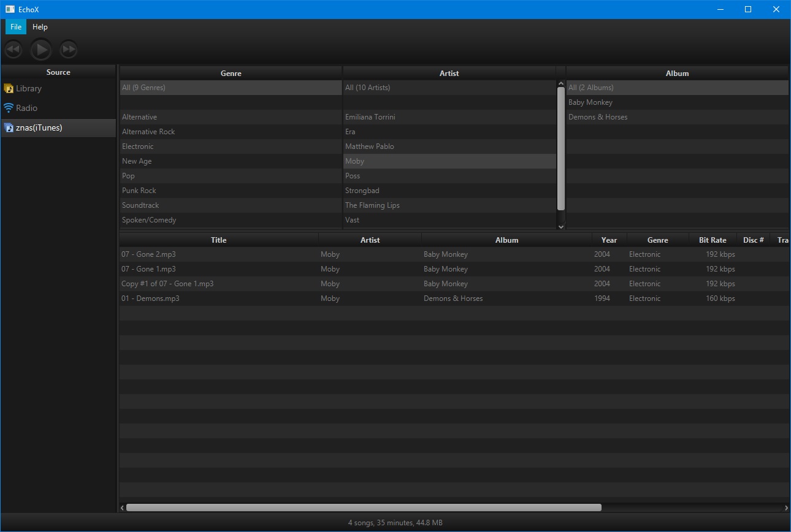Select the Electronic genre in Genre list
791x532 pixels.
tap(231, 146)
